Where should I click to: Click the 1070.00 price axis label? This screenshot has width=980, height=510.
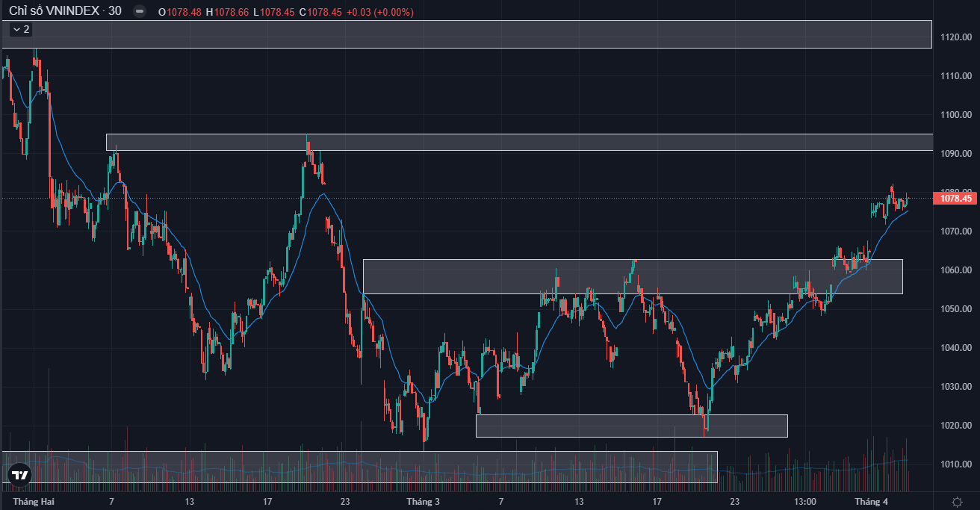[956, 231]
